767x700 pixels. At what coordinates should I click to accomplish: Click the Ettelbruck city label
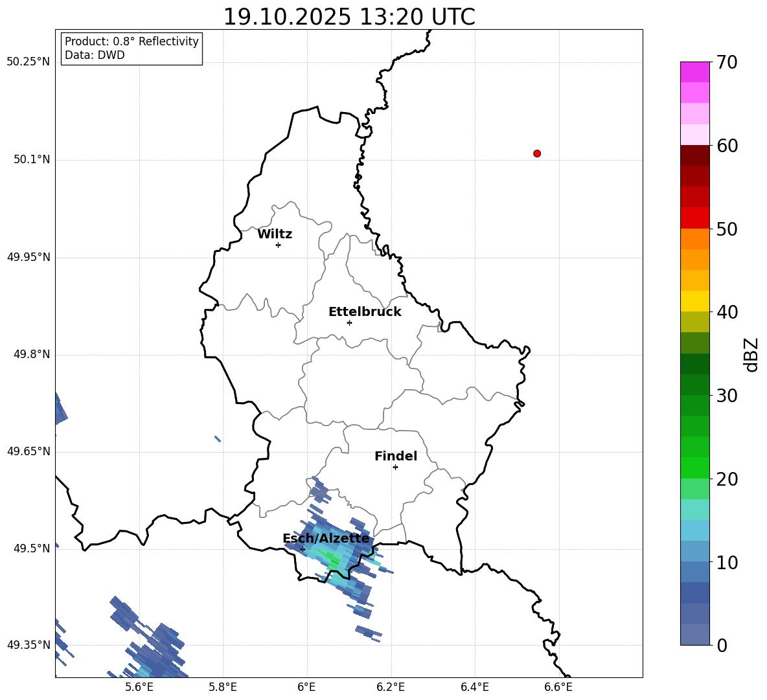click(x=365, y=312)
